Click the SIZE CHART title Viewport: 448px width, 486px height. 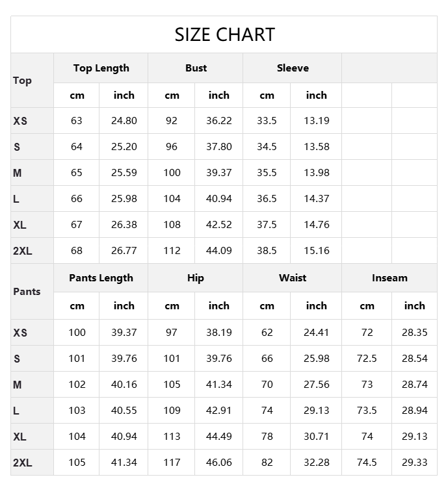[x=224, y=34]
